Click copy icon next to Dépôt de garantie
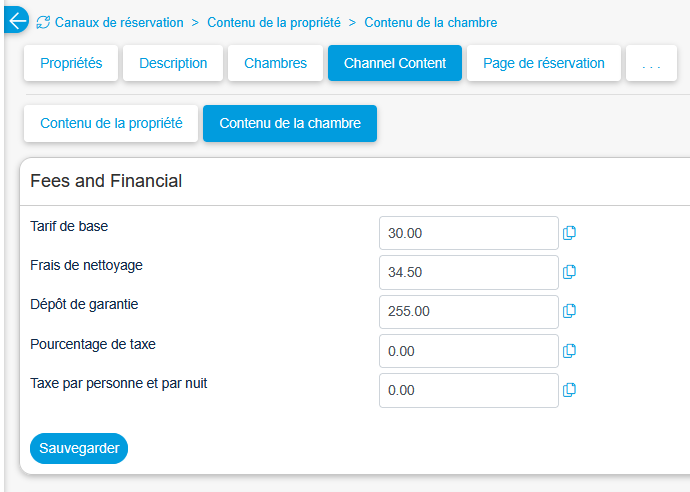Viewport: 690px width, 492px height. click(x=569, y=311)
